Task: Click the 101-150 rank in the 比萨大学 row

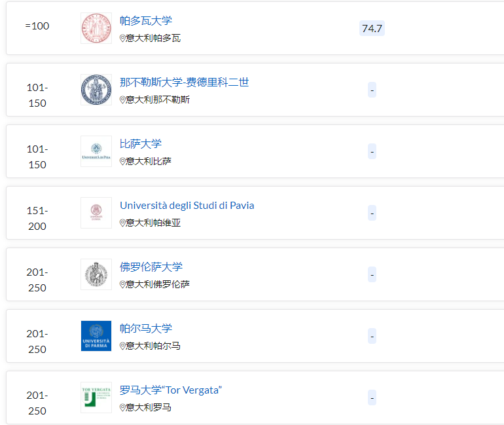Action: coord(37,157)
